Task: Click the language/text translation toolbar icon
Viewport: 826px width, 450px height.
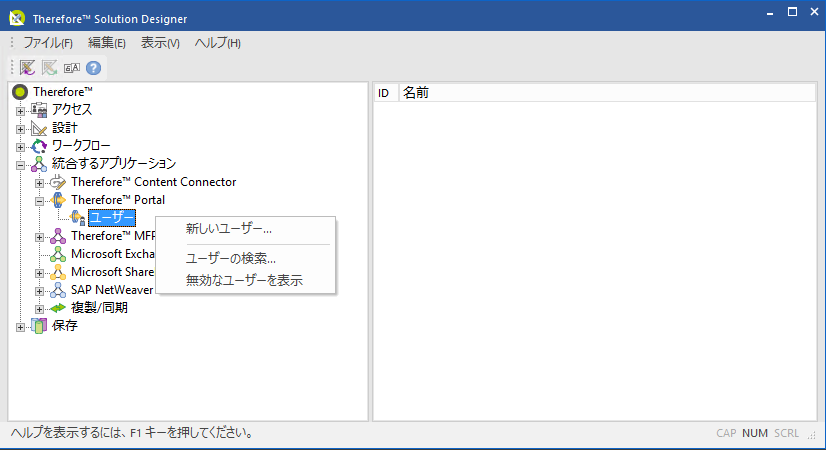Action: (x=72, y=67)
